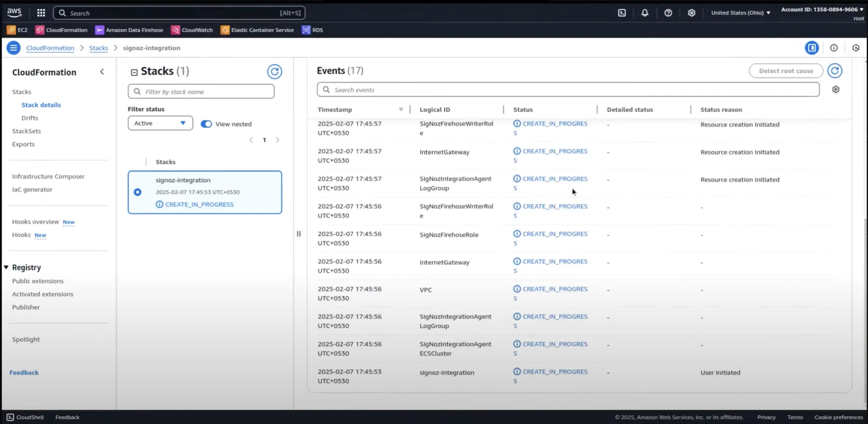Open the clock history icon at top right
The image size is (868, 424).
pyautogui.click(x=856, y=48)
